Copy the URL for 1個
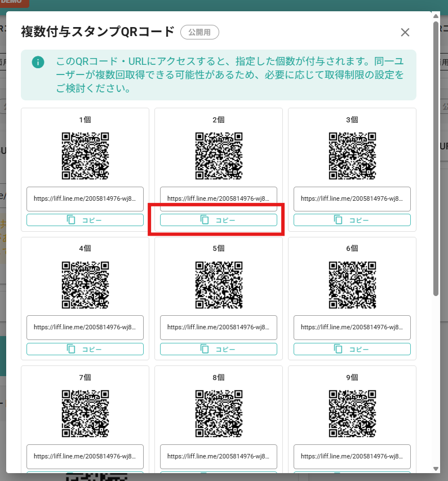 85,220
